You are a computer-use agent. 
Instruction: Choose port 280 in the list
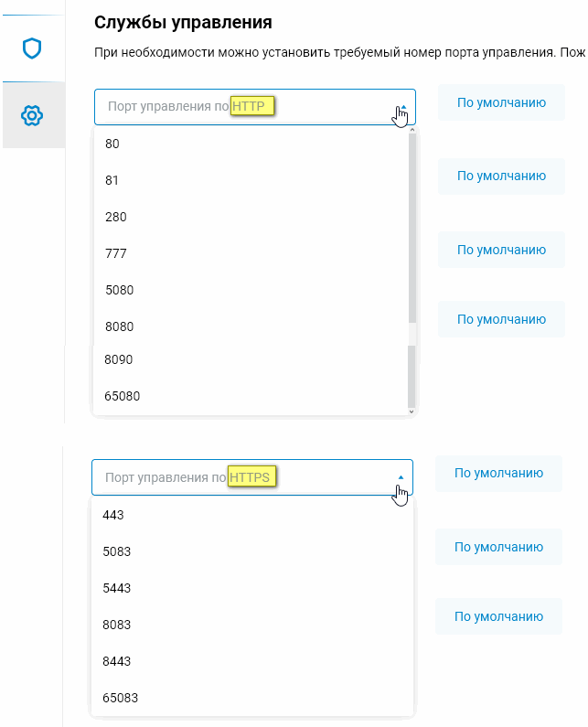pyautogui.click(x=251, y=217)
